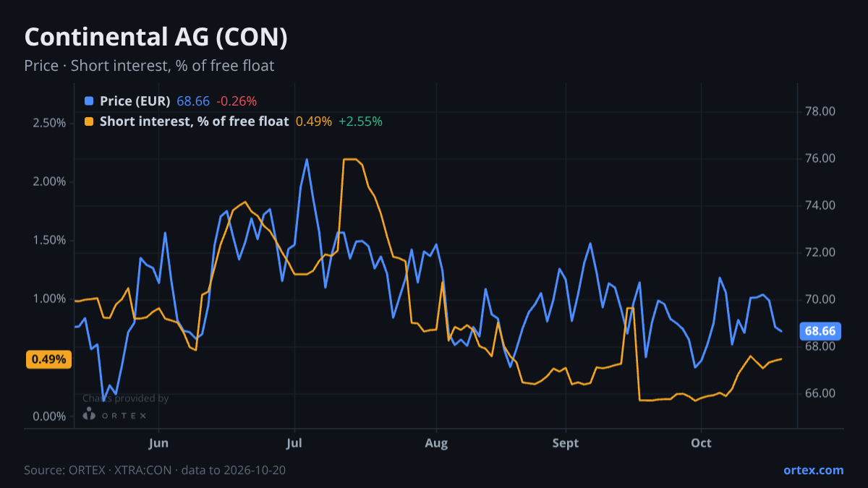Click the legend 0.49% short interest value
Viewport: 868px width, 488px height.
coord(314,121)
